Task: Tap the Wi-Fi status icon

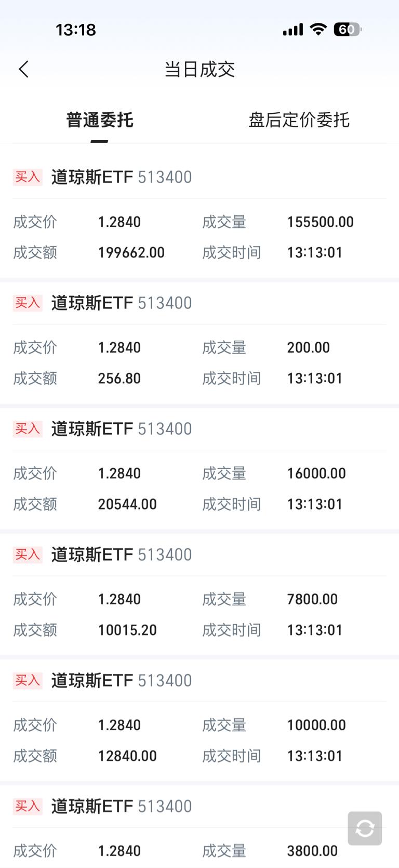Action: [318, 30]
